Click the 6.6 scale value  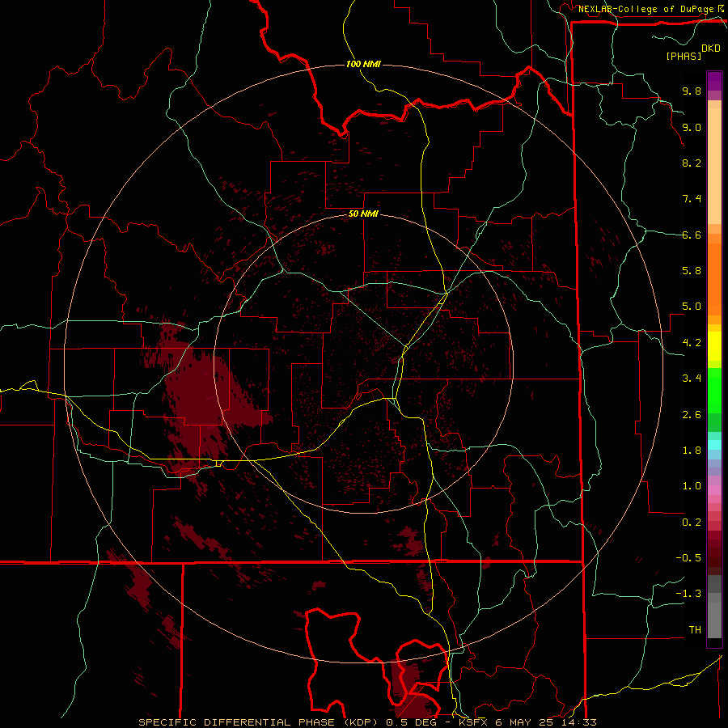[x=692, y=235]
